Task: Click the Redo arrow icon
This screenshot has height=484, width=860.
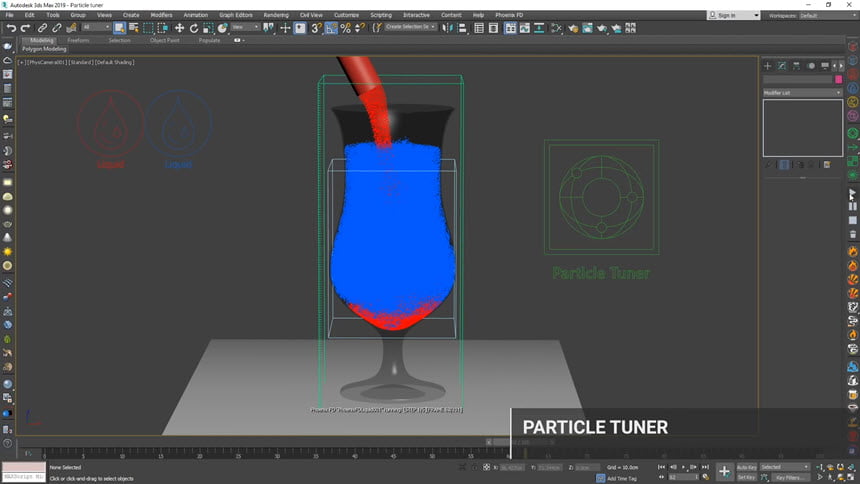Action: click(x=25, y=28)
